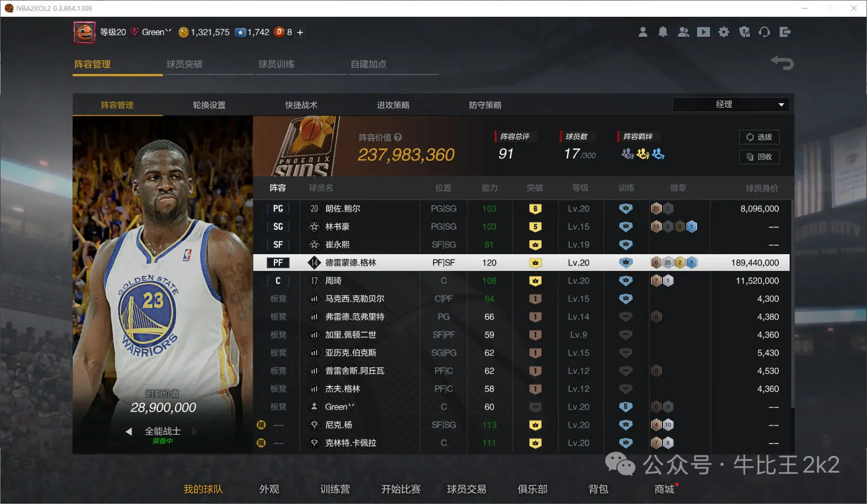Select the 进攻策略 sub-tab
Image resolution: width=867 pixels, height=504 pixels.
coord(393,105)
